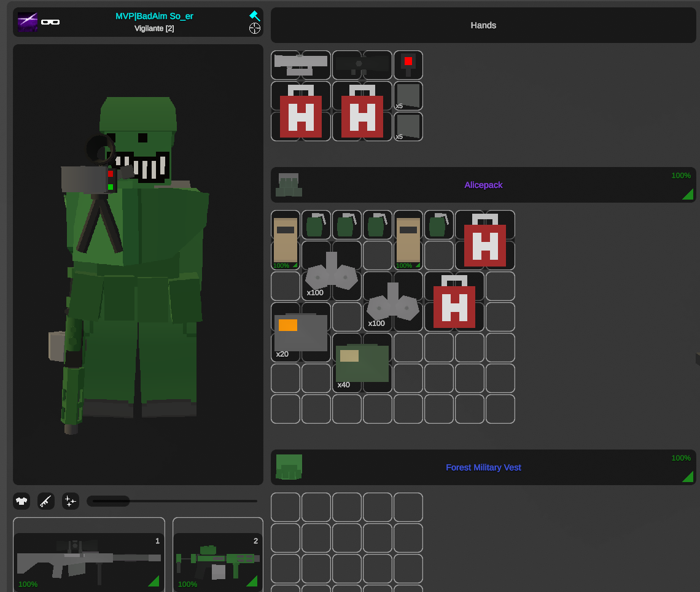Select the first medkit in Hands

pos(301,111)
